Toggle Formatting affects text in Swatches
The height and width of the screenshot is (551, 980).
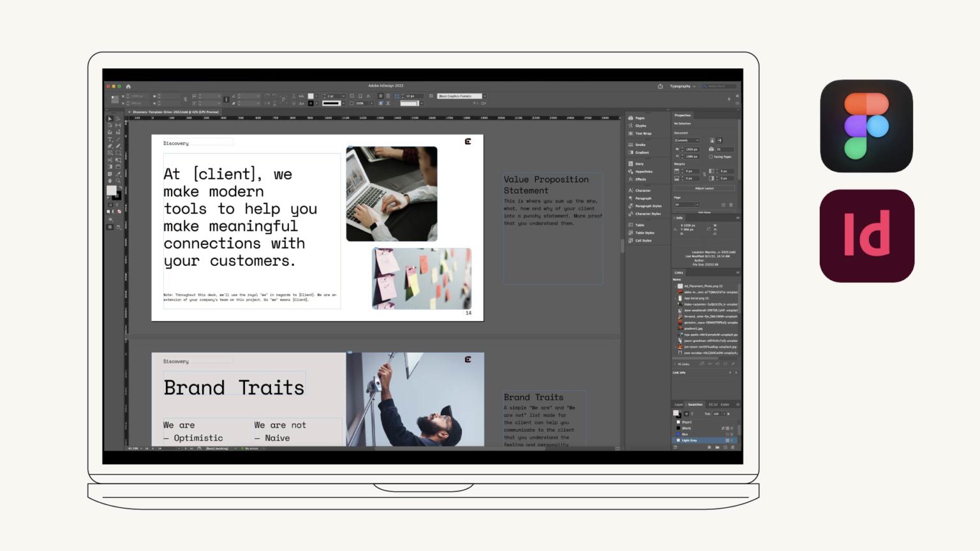click(692, 413)
